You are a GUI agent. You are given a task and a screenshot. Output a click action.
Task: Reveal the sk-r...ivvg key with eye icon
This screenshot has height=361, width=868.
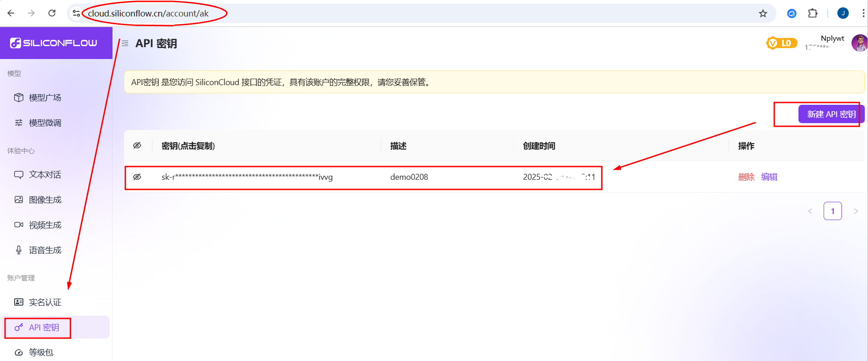[137, 177]
